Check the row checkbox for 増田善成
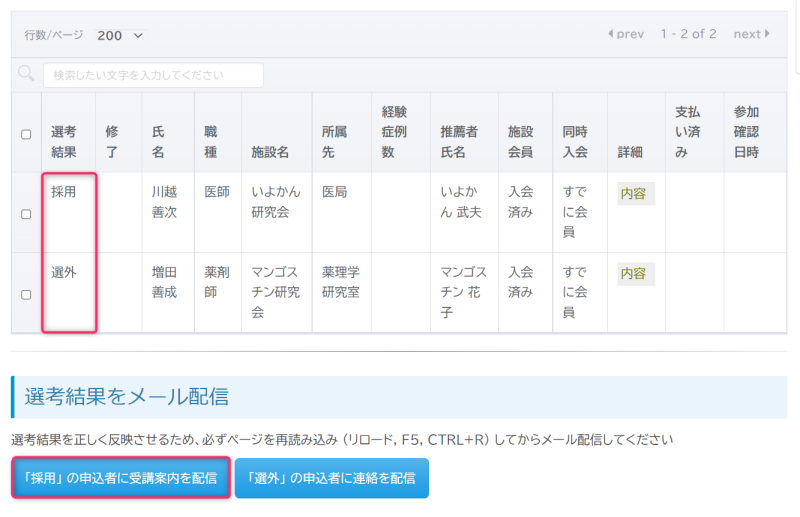 pyautogui.click(x=26, y=295)
